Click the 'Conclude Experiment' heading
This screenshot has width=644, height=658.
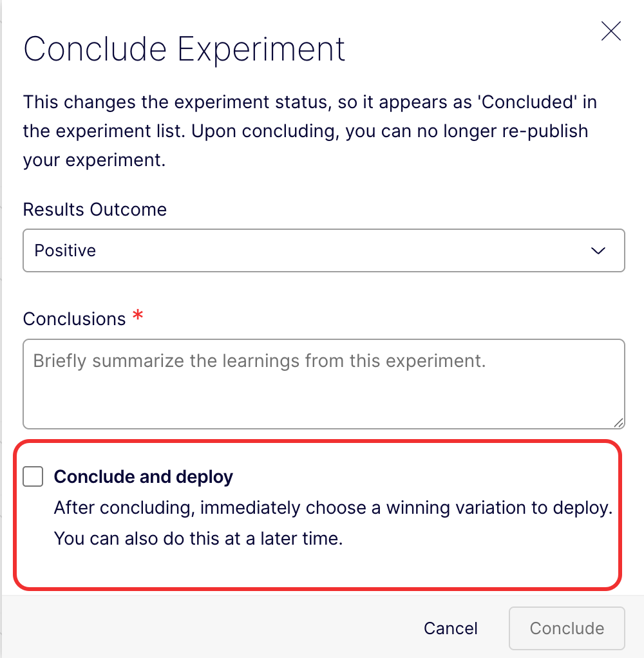pyautogui.click(x=184, y=49)
